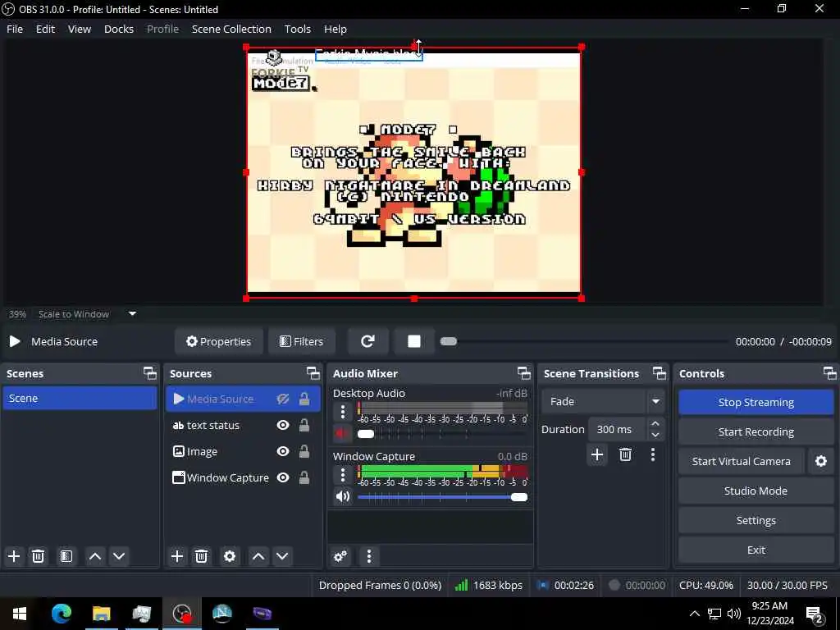The height and width of the screenshot is (630, 840).
Task: Open OBS Settings
Action: click(756, 520)
